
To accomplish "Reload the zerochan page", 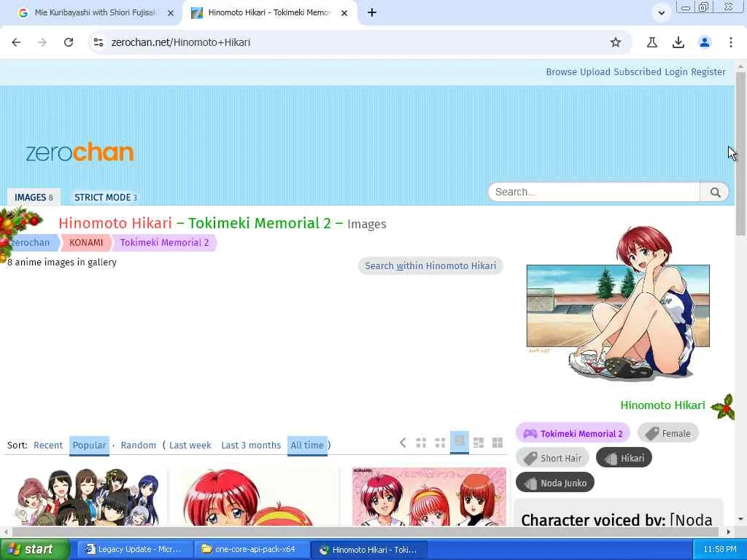I will [x=69, y=42].
